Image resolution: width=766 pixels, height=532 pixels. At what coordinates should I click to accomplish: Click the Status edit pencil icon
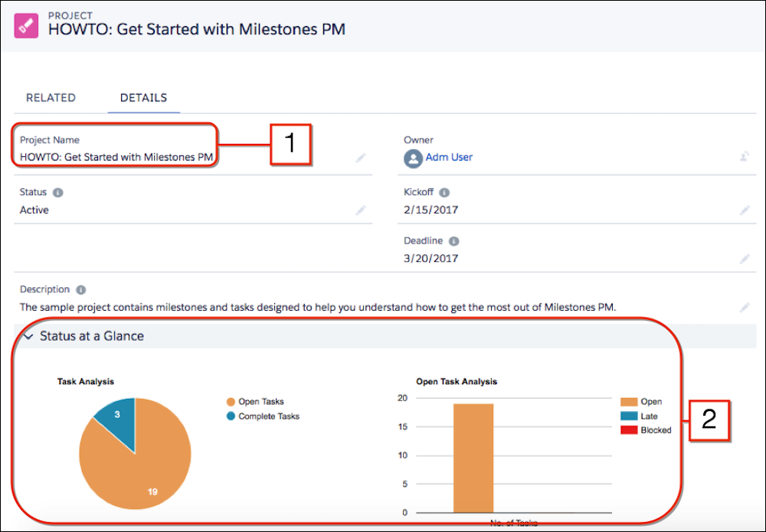point(361,211)
